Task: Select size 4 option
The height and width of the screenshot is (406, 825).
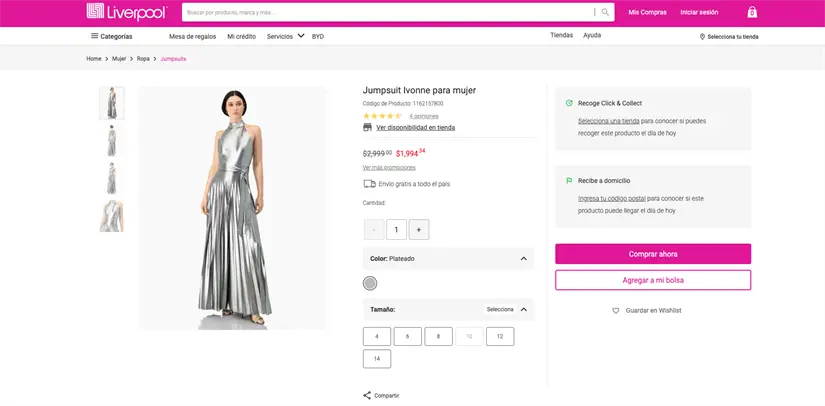Action: pos(377,337)
